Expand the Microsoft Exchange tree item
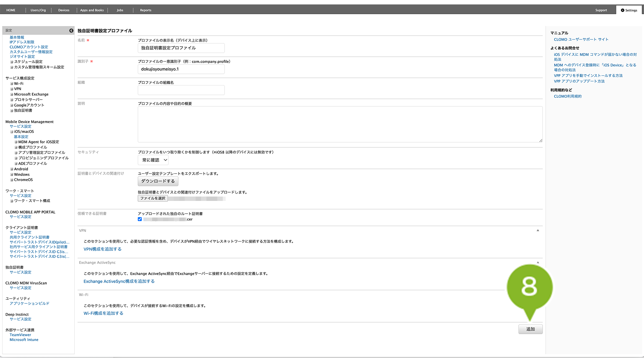 click(x=12, y=94)
